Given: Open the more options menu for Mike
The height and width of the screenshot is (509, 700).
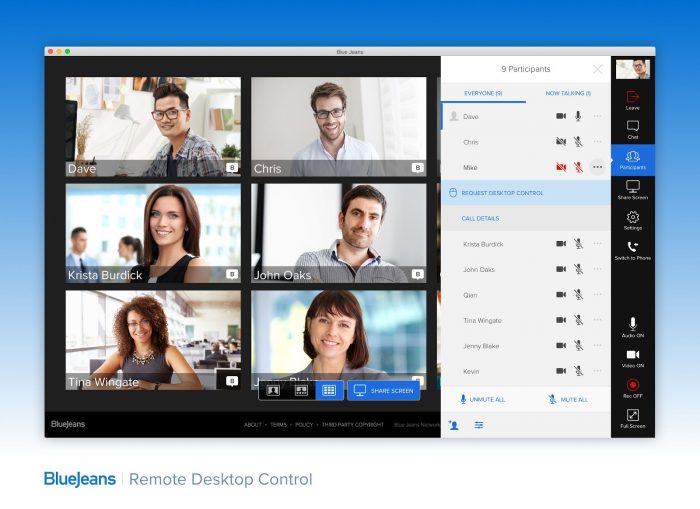Looking at the screenshot, I should pyautogui.click(x=597, y=167).
